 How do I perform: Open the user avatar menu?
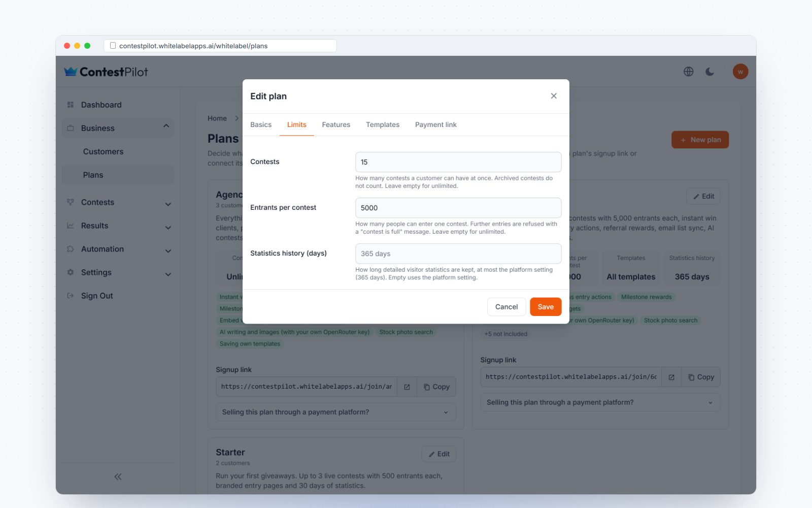pyautogui.click(x=740, y=72)
